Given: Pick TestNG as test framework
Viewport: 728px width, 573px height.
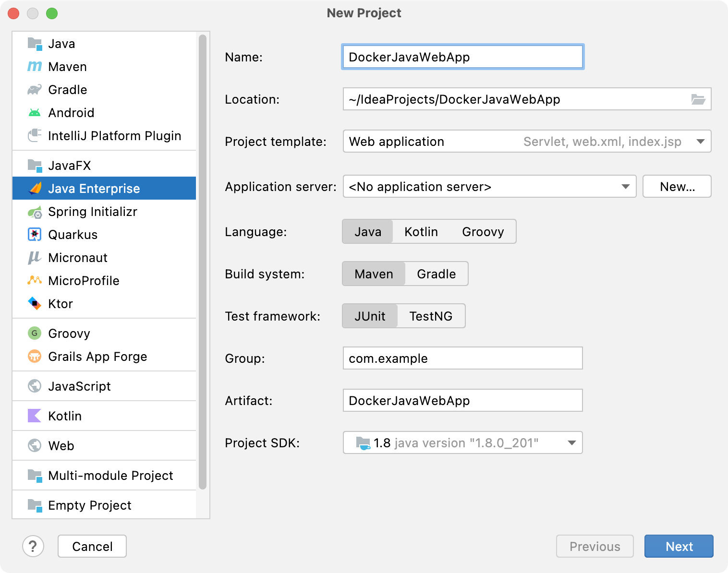Looking at the screenshot, I should tap(431, 316).
